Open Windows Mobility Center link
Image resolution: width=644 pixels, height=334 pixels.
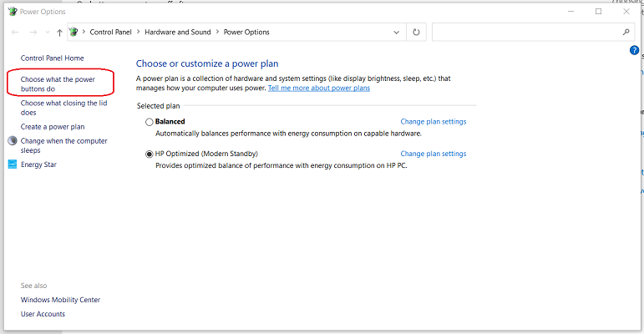click(x=60, y=300)
